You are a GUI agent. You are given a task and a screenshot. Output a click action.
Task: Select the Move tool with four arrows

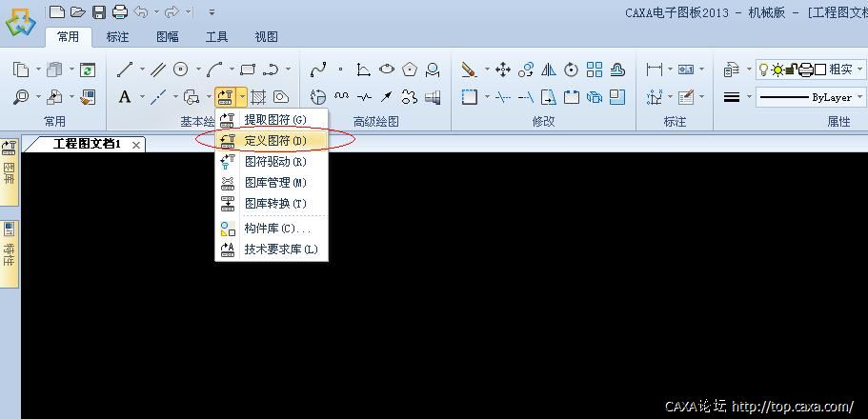[502, 70]
